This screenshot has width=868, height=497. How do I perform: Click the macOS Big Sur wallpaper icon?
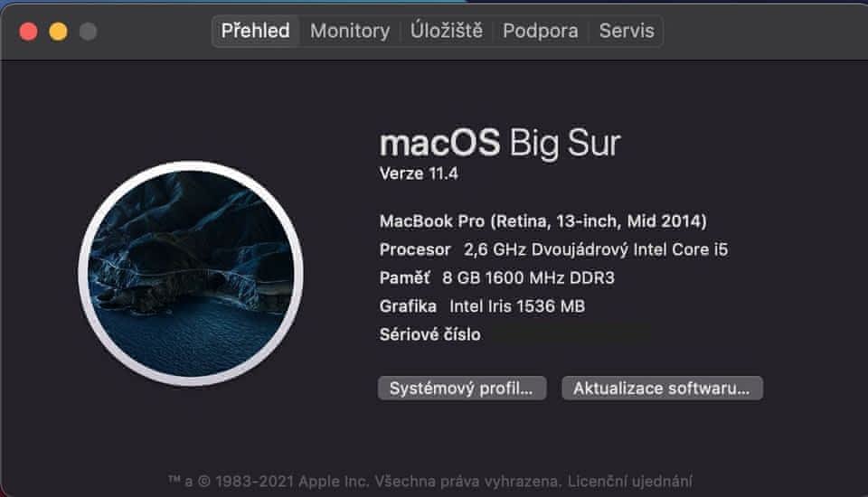(x=191, y=274)
